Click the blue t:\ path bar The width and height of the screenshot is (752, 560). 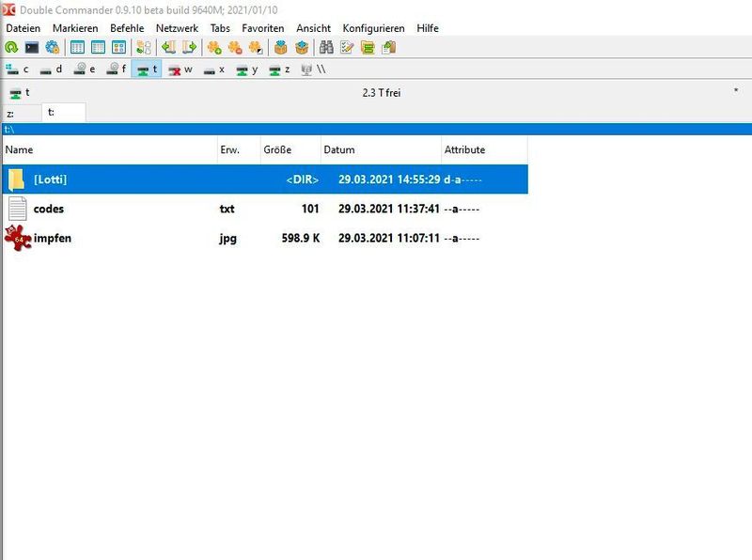pos(377,129)
